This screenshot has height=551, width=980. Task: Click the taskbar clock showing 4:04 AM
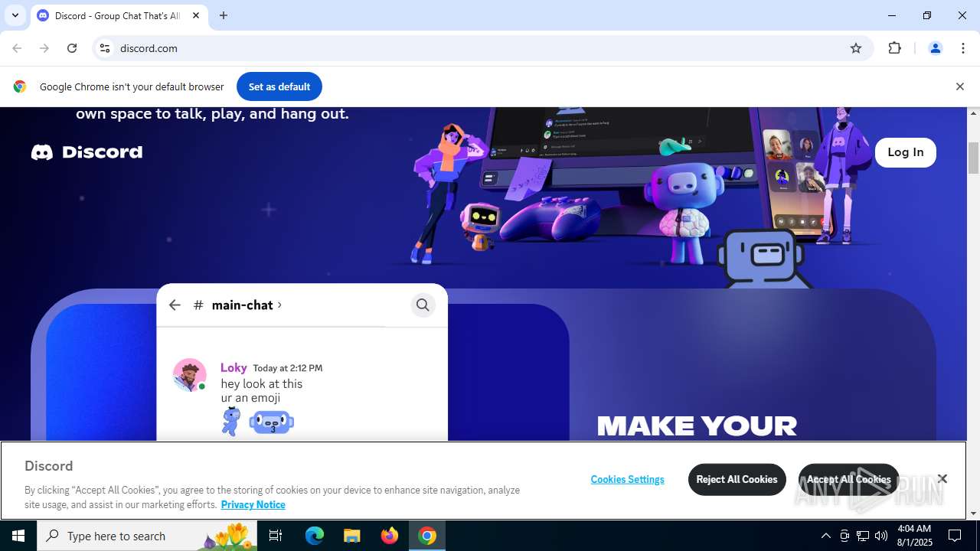[913, 536]
